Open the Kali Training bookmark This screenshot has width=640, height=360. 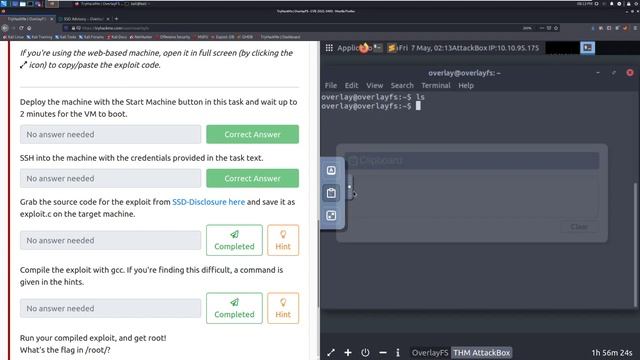(40, 37)
